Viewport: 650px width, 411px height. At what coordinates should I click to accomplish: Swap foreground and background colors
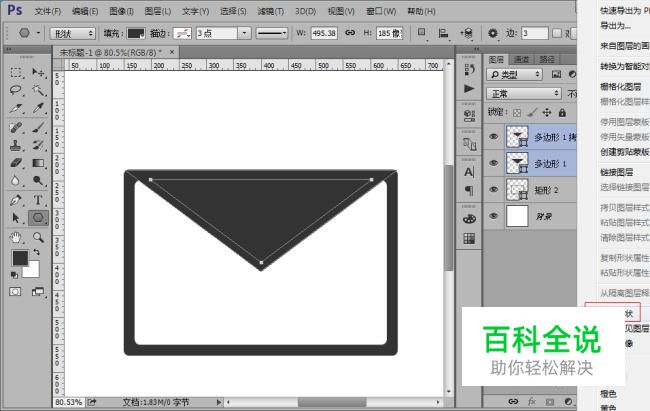[36, 252]
